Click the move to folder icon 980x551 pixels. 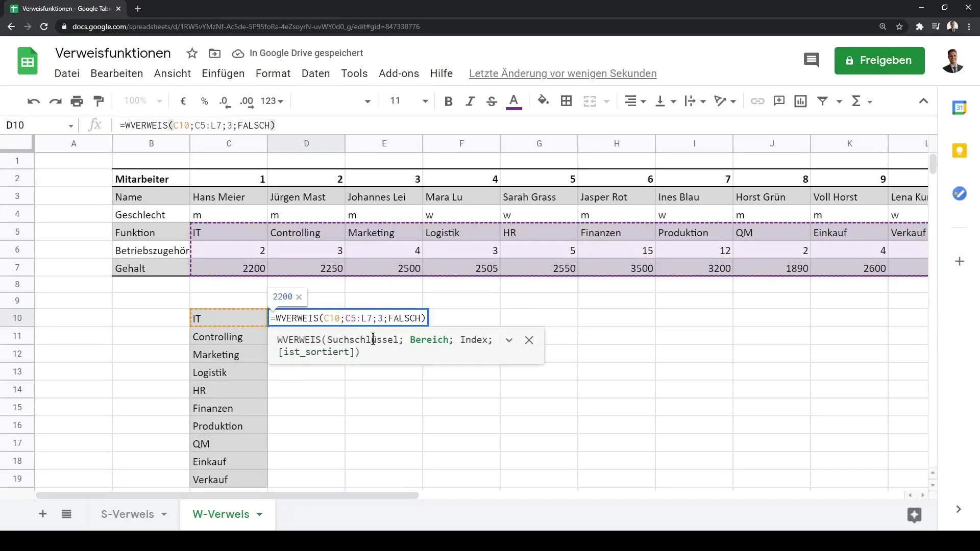pos(215,53)
